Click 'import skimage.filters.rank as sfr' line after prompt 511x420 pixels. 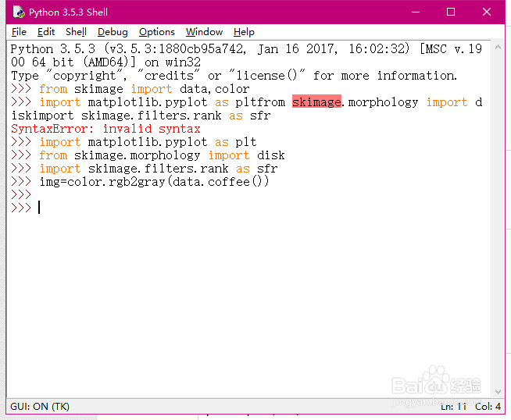[159, 169]
